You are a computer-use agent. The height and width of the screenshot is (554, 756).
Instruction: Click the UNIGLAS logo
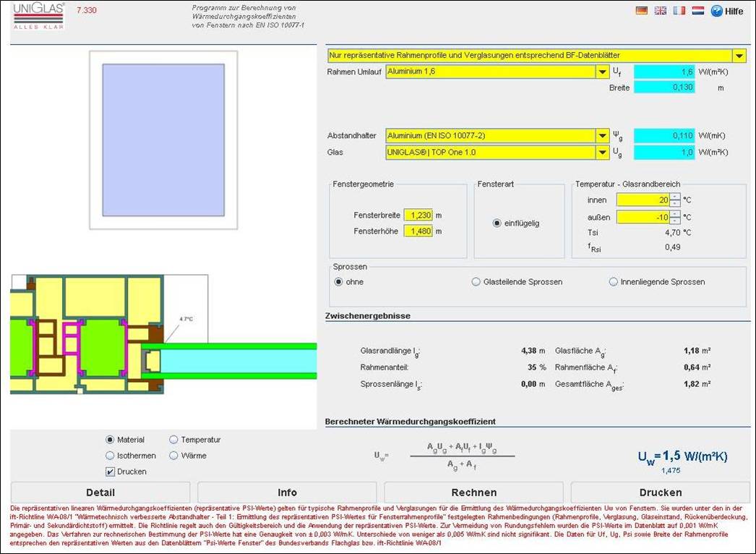click(x=39, y=15)
